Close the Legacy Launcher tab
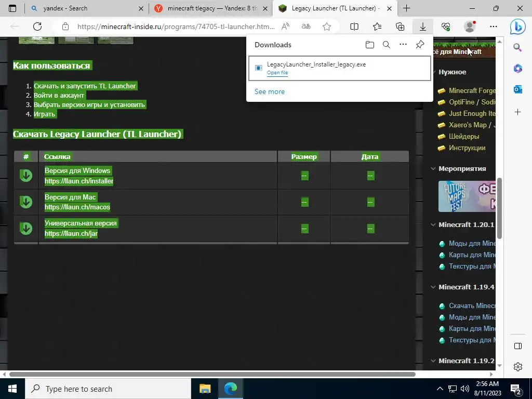The image size is (532, 399). pyautogui.click(x=390, y=8)
